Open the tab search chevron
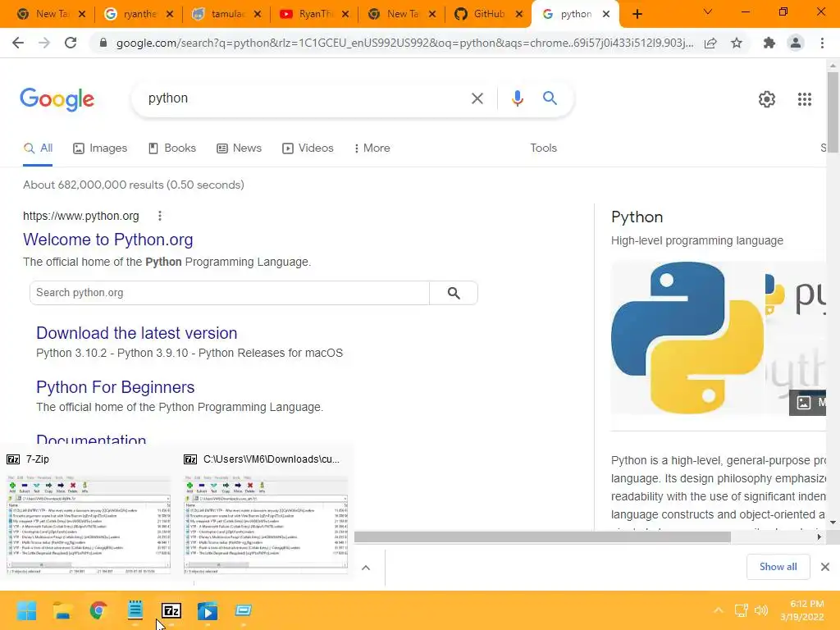The width and height of the screenshot is (840, 630). pyautogui.click(x=708, y=11)
